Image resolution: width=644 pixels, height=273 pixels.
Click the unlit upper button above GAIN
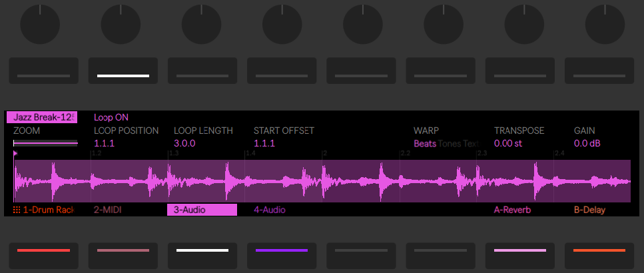tap(599, 71)
